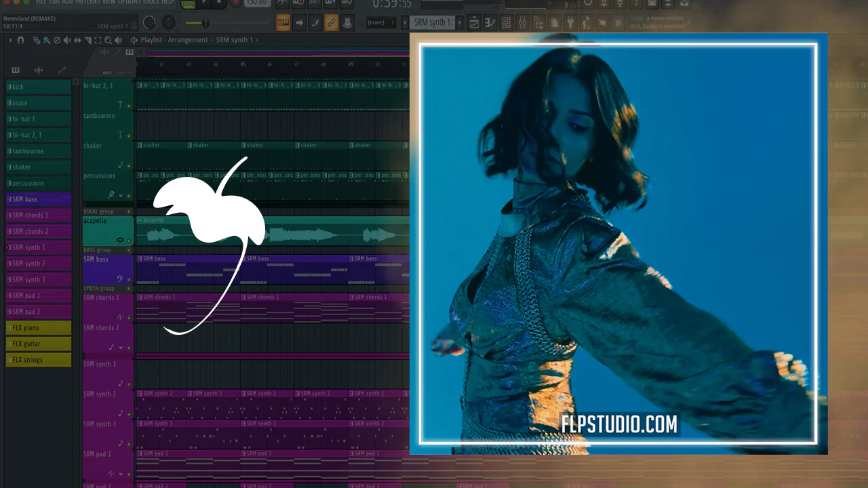Select the Paint brush tool

pos(47,40)
